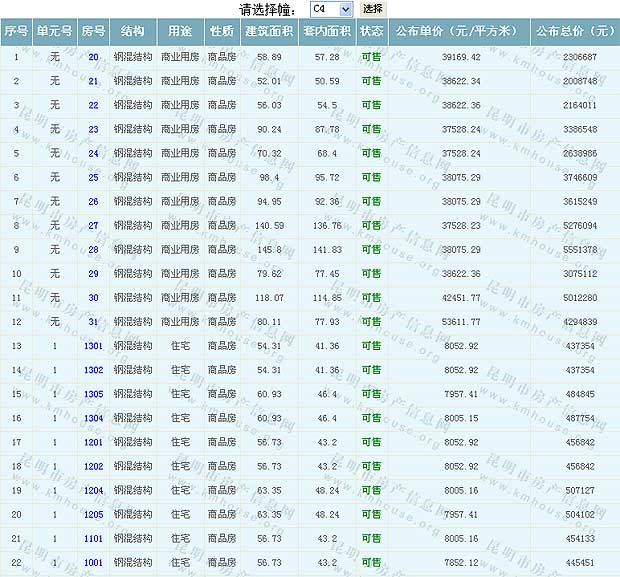Click room 1302 link
This screenshot has height=577, width=620.
coord(93,369)
